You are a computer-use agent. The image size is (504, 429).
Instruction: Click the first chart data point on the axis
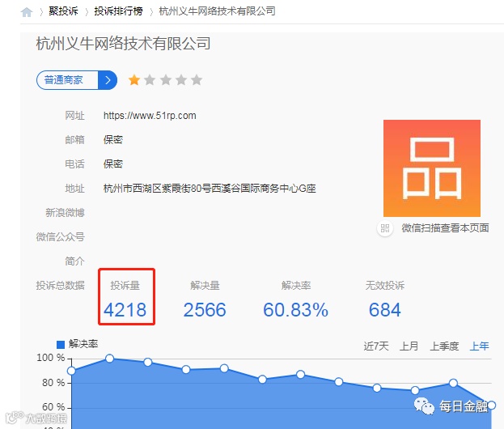pyautogui.click(x=71, y=371)
